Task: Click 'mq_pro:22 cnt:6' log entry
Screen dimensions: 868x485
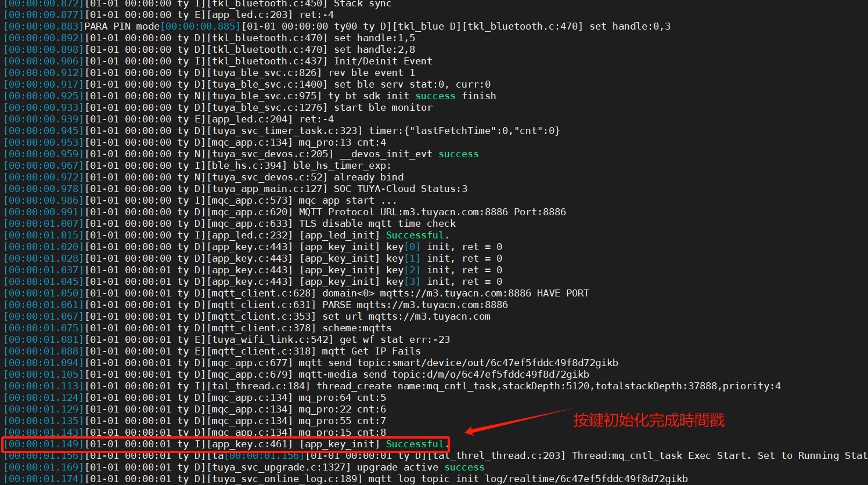Action: coord(343,409)
